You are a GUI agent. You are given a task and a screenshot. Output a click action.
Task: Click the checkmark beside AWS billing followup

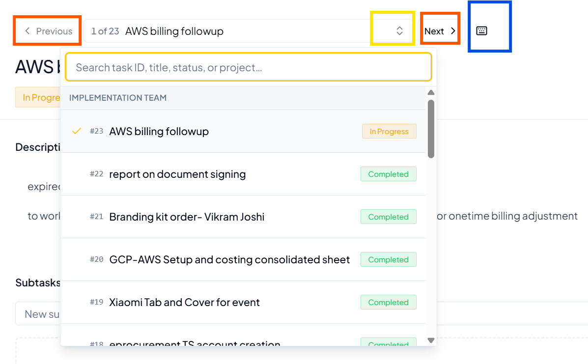click(77, 131)
